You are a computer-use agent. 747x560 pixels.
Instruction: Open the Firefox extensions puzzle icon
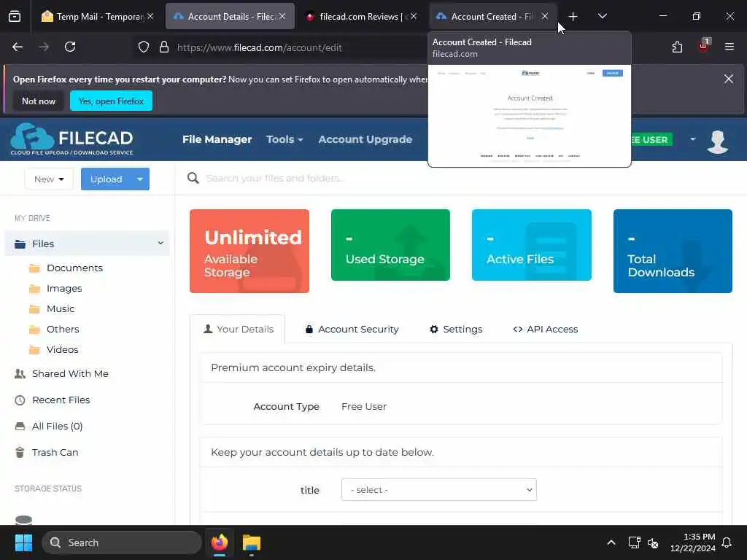(677, 47)
